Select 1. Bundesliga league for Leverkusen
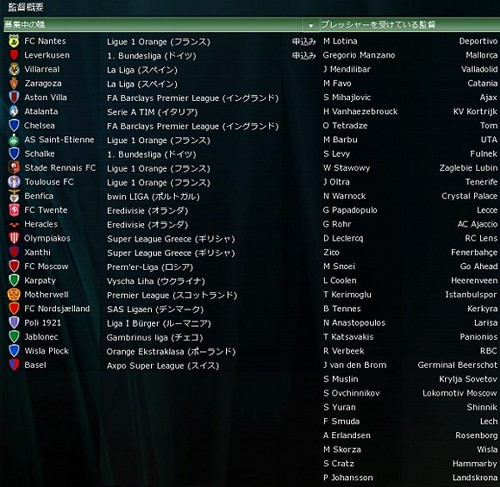Screen dimensions: 500x487 click(152, 56)
